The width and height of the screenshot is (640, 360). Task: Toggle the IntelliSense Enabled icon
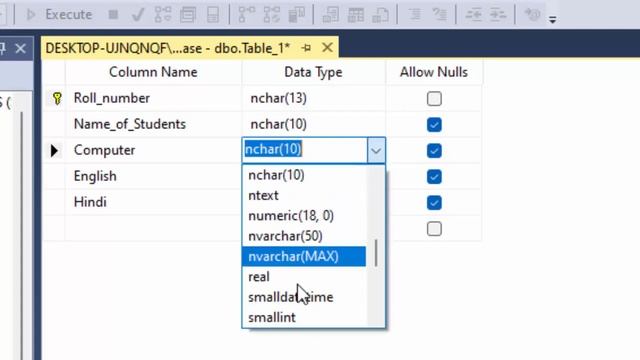[213, 15]
